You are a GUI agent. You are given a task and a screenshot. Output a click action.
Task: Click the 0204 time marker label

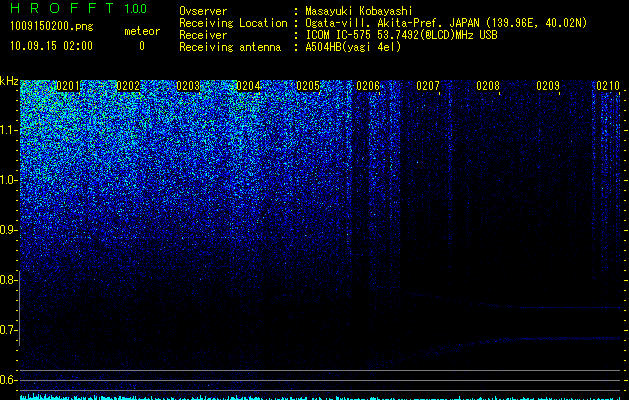(248, 86)
